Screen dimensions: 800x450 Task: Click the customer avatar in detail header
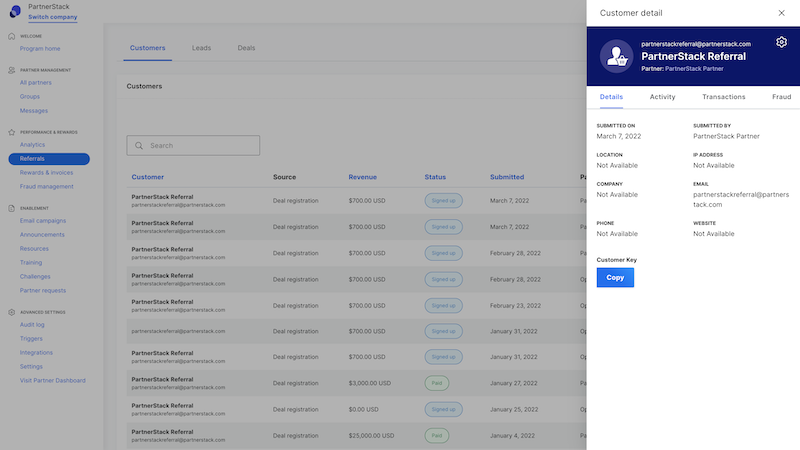coord(616,56)
